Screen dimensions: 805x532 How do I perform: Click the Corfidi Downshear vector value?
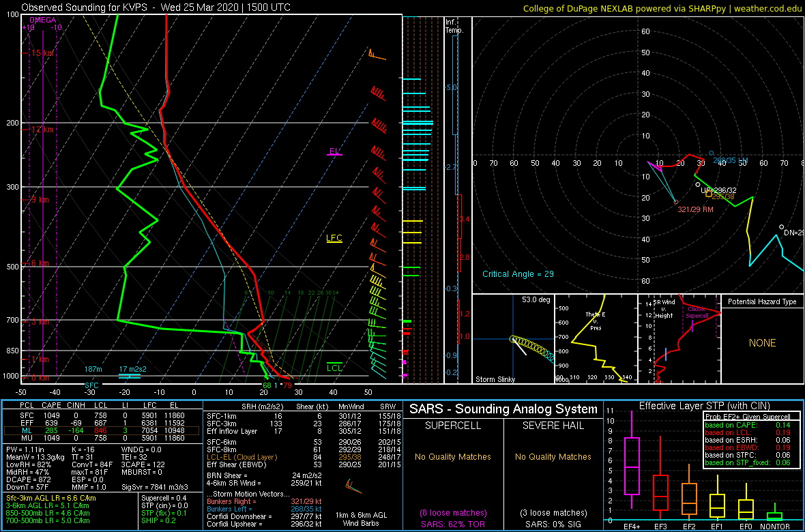coord(265,516)
